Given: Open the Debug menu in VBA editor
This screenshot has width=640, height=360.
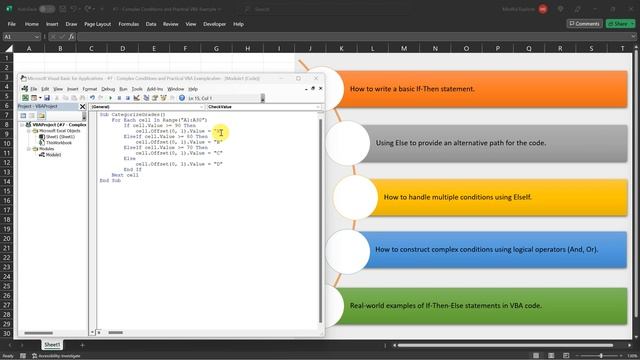Looking at the screenshot, I should point(108,89).
